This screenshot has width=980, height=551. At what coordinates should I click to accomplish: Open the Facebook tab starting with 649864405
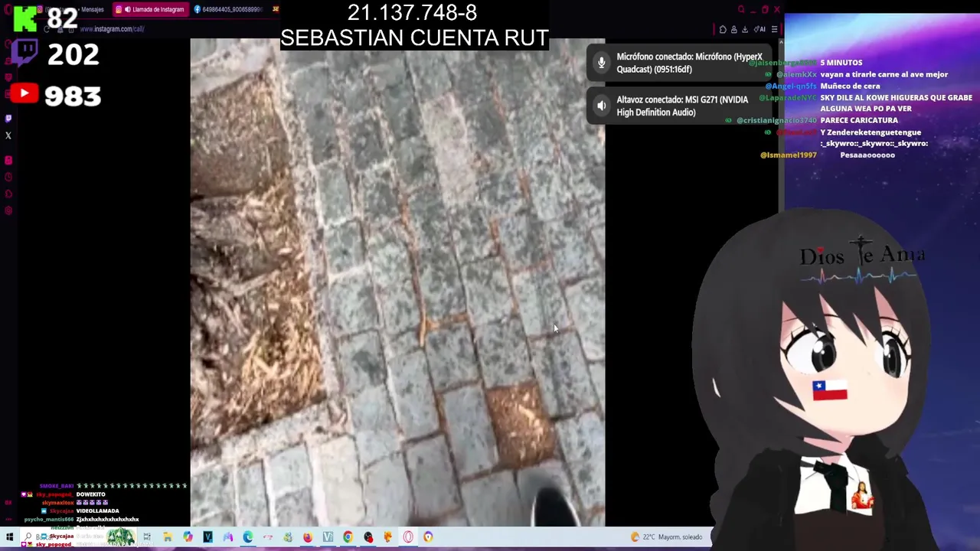(228, 9)
